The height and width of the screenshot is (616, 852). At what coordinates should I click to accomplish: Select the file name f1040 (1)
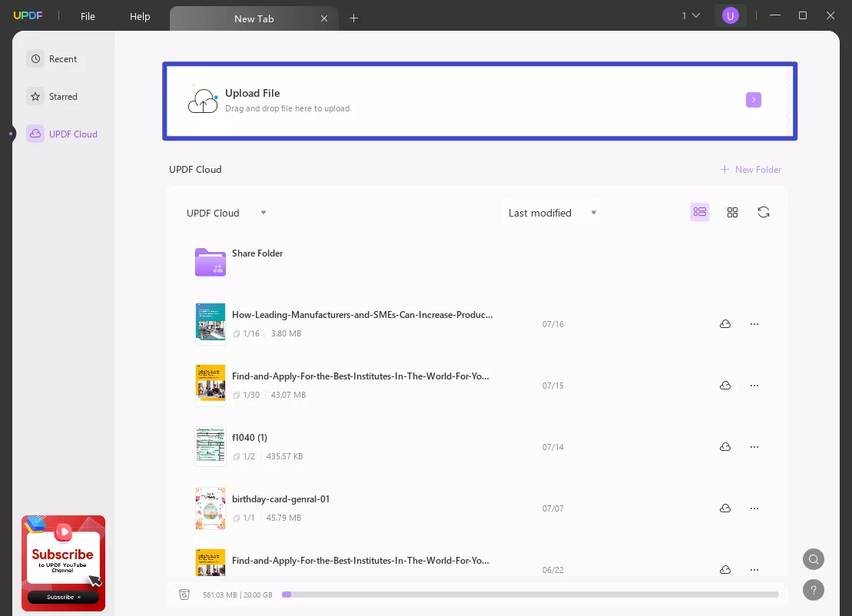[x=250, y=437]
